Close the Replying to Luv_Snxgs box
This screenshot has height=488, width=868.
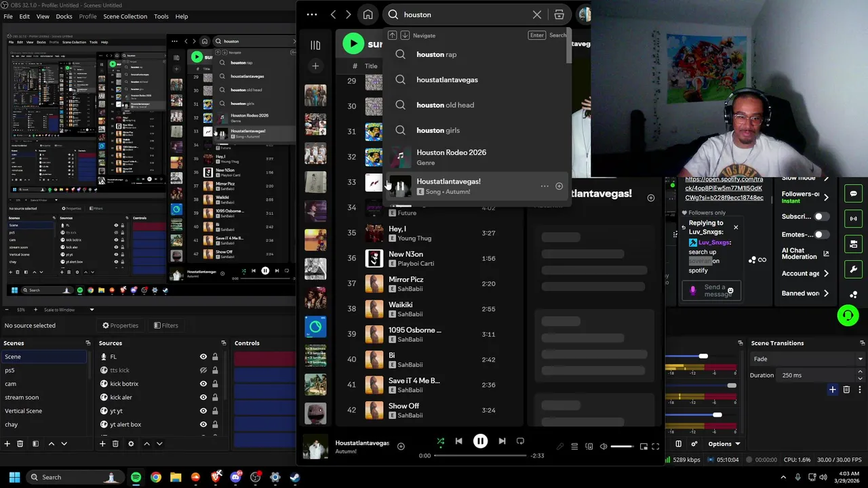pos(736,227)
